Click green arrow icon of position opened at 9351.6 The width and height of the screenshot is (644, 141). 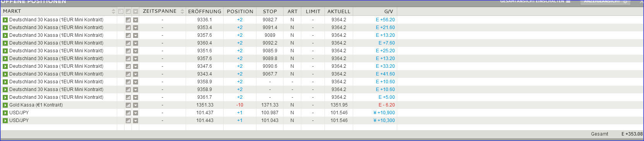(5, 51)
